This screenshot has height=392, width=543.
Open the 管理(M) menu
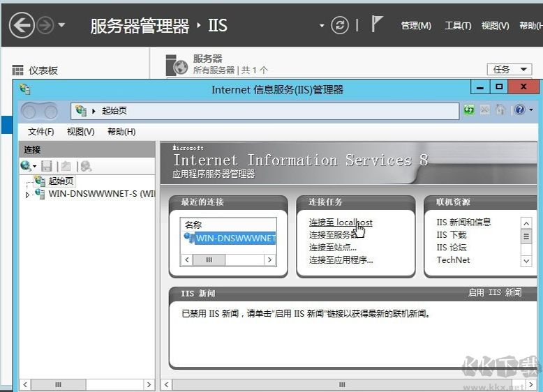(416, 26)
